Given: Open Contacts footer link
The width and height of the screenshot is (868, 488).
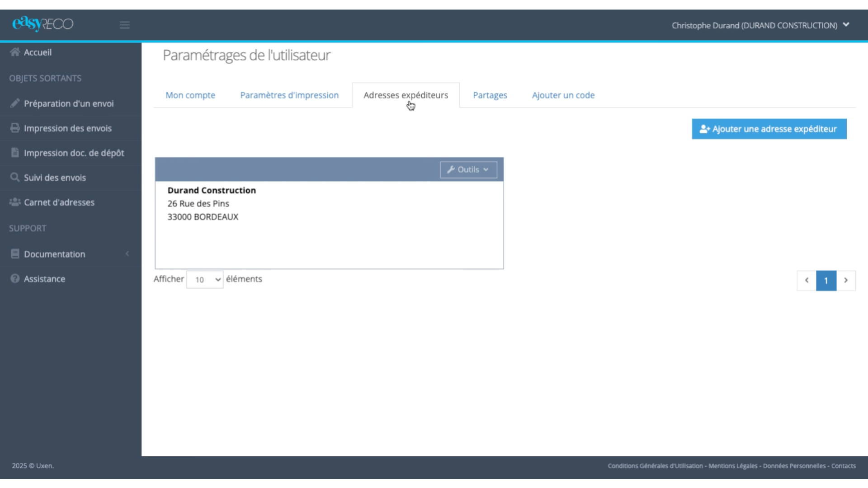Looking at the screenshot, I should pos(843,466).
